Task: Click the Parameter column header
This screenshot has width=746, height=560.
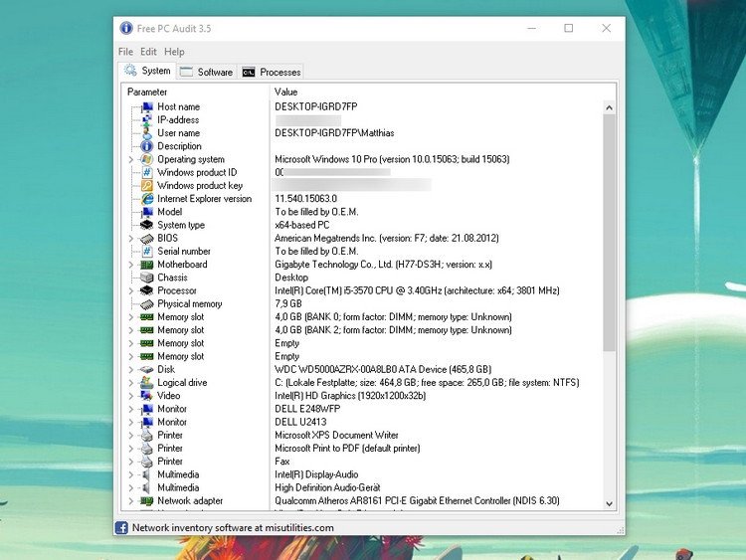Action: pyautogui.click(x=196, y=92)
